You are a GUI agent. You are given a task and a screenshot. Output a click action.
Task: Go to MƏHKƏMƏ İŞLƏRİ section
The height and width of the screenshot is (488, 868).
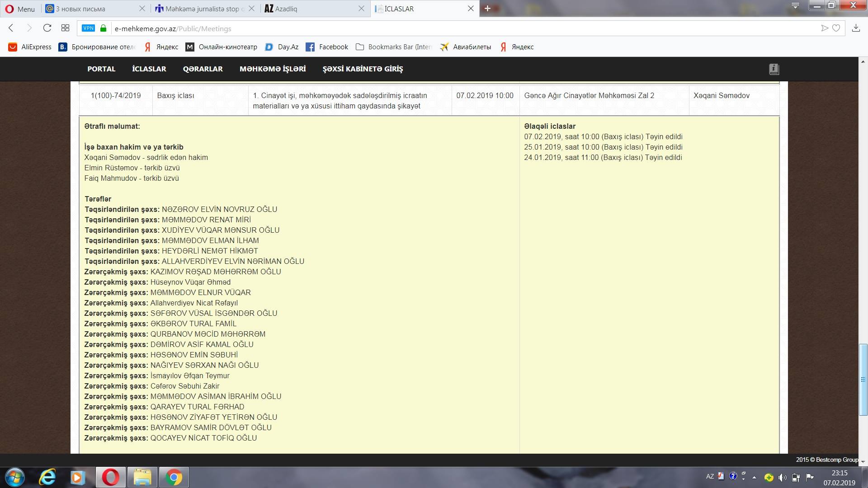[x=273, y=69]
